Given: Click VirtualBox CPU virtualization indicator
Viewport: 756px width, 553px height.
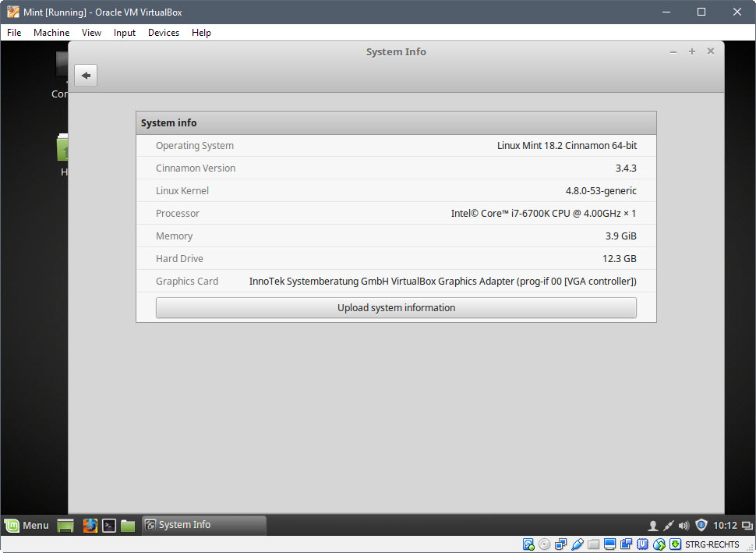Looking at the screenshot, I should (643, 544).
